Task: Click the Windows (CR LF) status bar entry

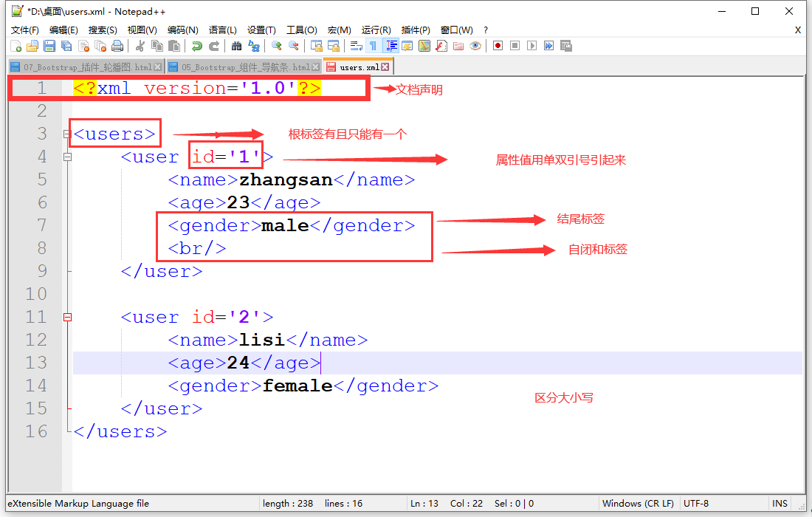Action: (638, 504)
